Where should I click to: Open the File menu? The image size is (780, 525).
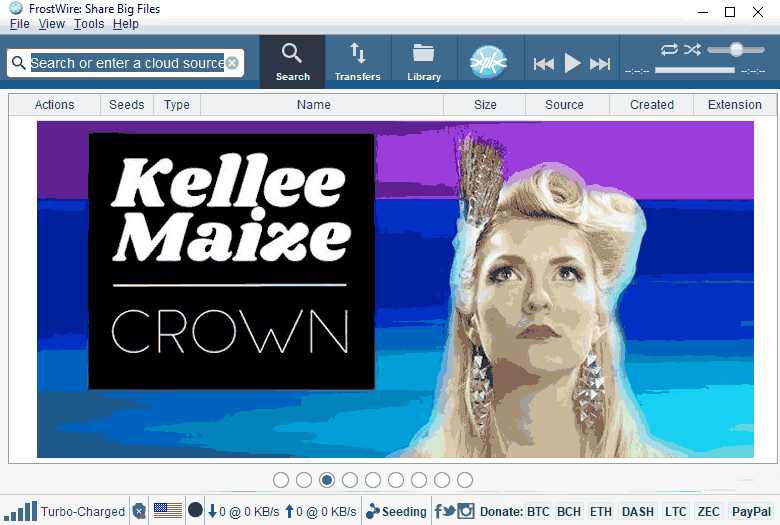coord(20,24)
